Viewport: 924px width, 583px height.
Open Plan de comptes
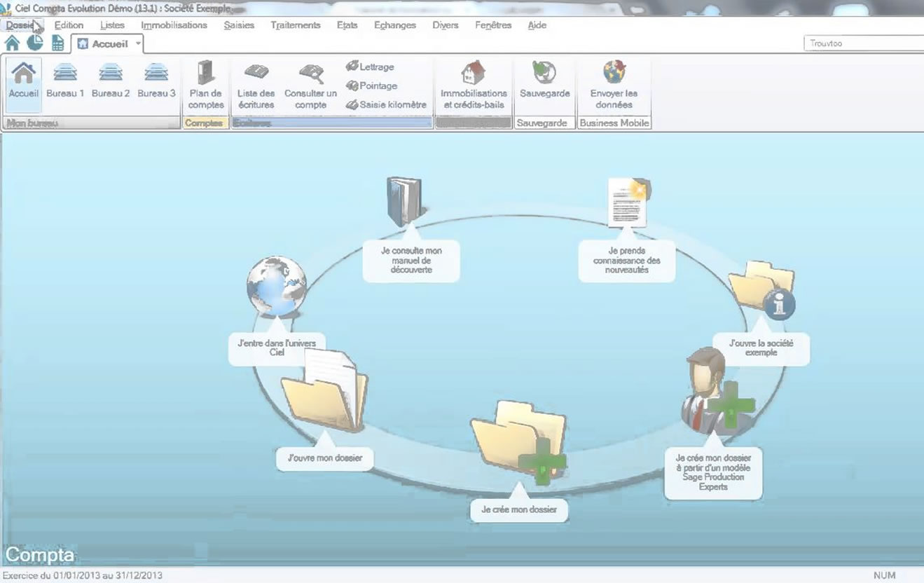click(206, 85)
